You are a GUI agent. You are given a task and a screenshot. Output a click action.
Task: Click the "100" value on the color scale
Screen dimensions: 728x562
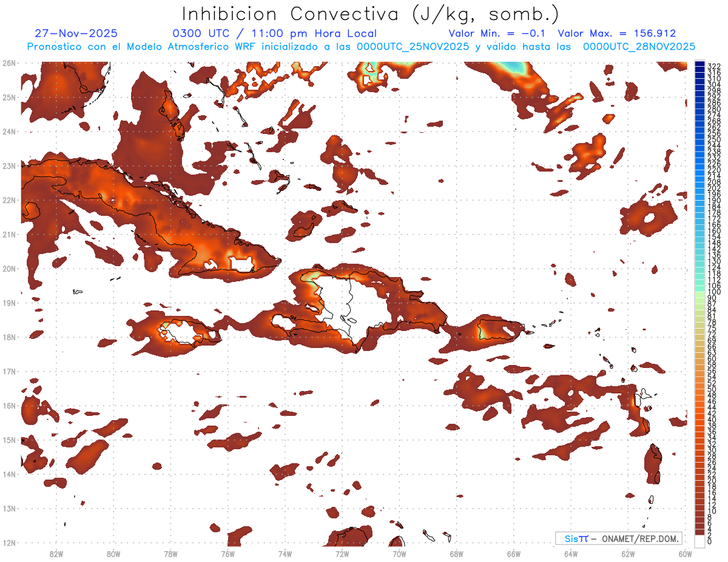713,292
